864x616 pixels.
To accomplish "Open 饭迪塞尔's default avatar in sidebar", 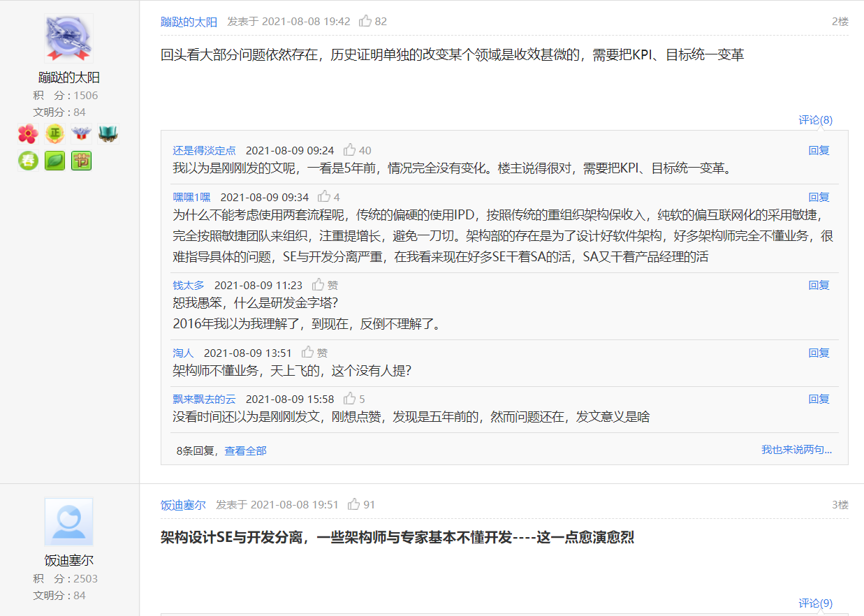I will [68, 521].
